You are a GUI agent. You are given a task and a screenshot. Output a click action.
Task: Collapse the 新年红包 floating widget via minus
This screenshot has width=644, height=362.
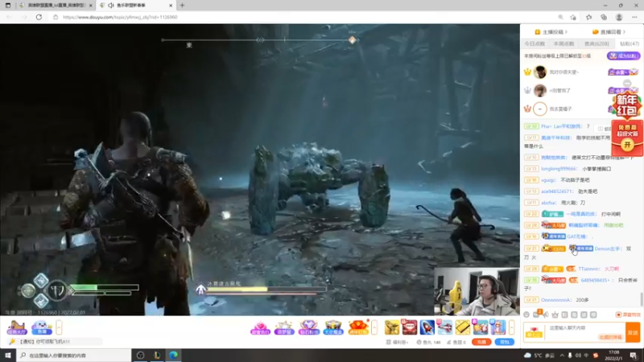click(x=627, y=84)
